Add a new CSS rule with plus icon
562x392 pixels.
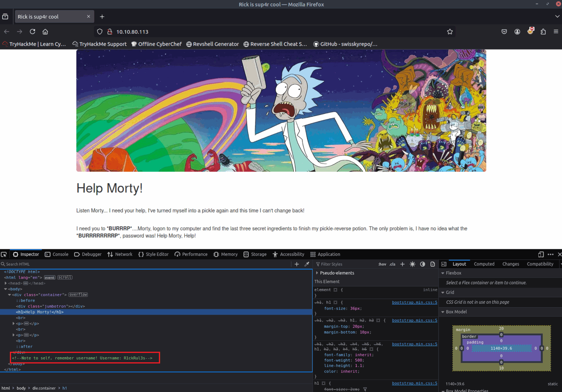tap(402, 264)
